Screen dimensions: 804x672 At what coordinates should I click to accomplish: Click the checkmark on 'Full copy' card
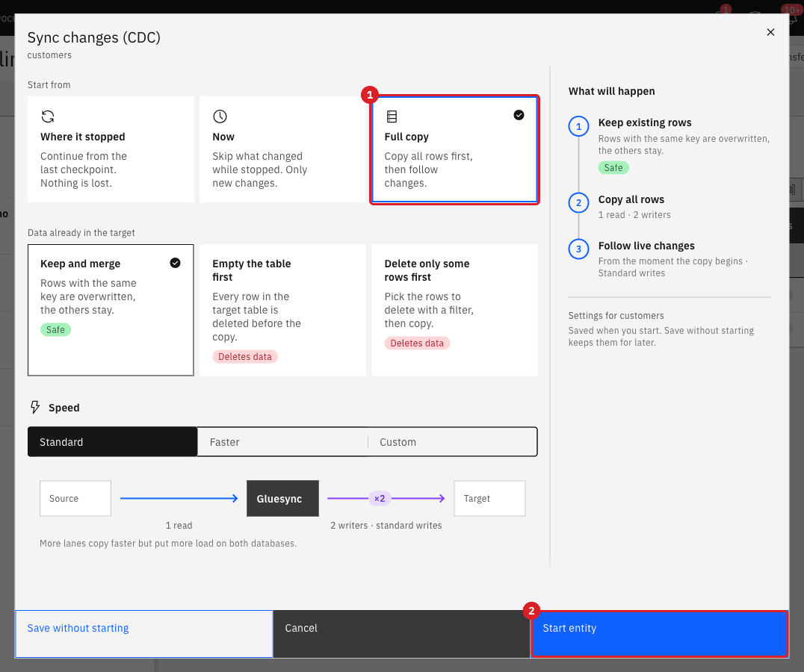click(519, 115)
